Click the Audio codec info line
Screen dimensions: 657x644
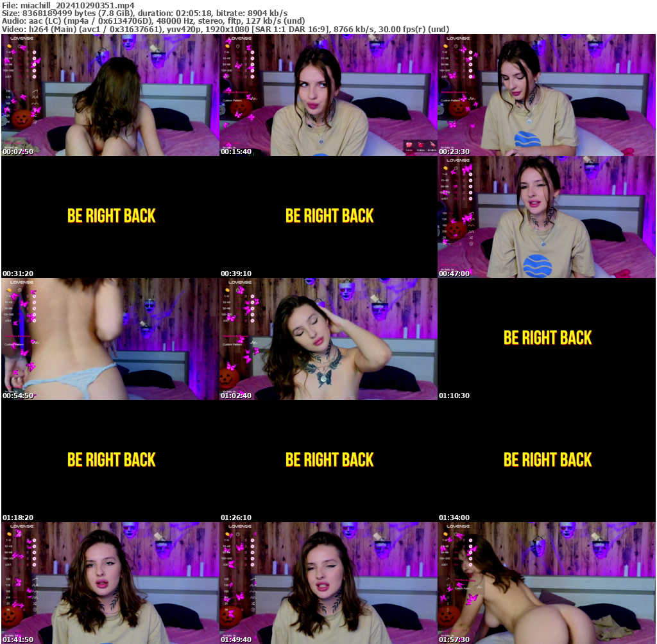coord(153,21)
